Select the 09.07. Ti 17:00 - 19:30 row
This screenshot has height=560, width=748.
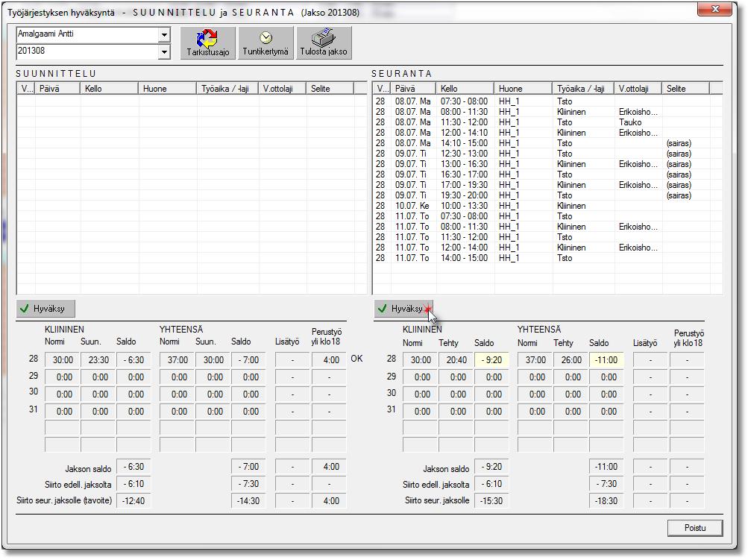(x=547, y=185)
